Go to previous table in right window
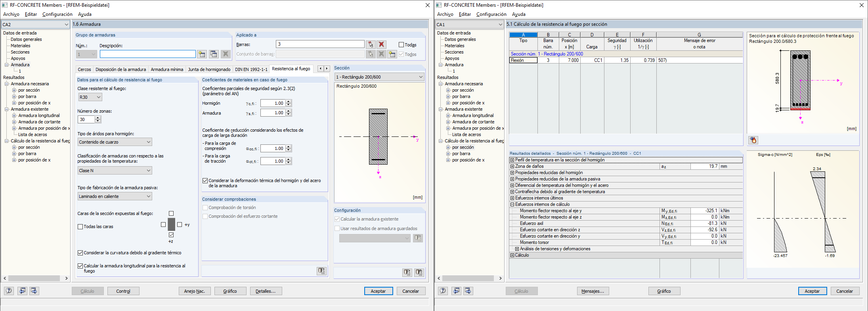The width and height of the screenshot is (868, 311). 457,291
